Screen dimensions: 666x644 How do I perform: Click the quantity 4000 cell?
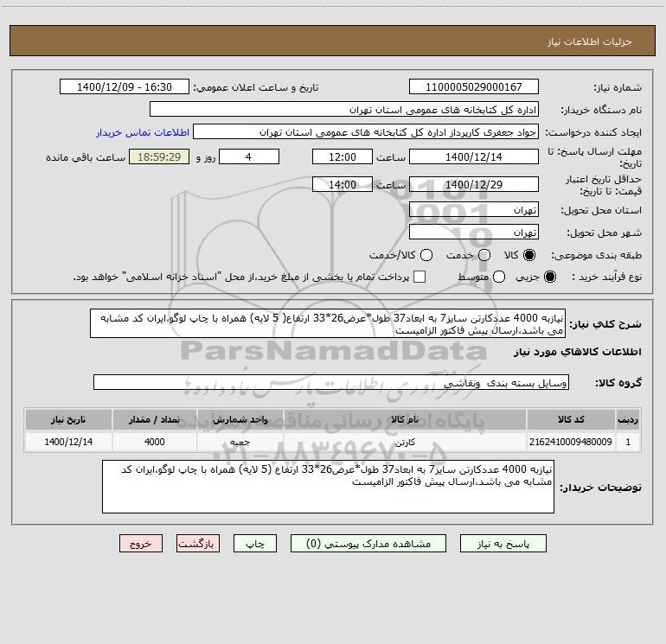coord(154,442)
